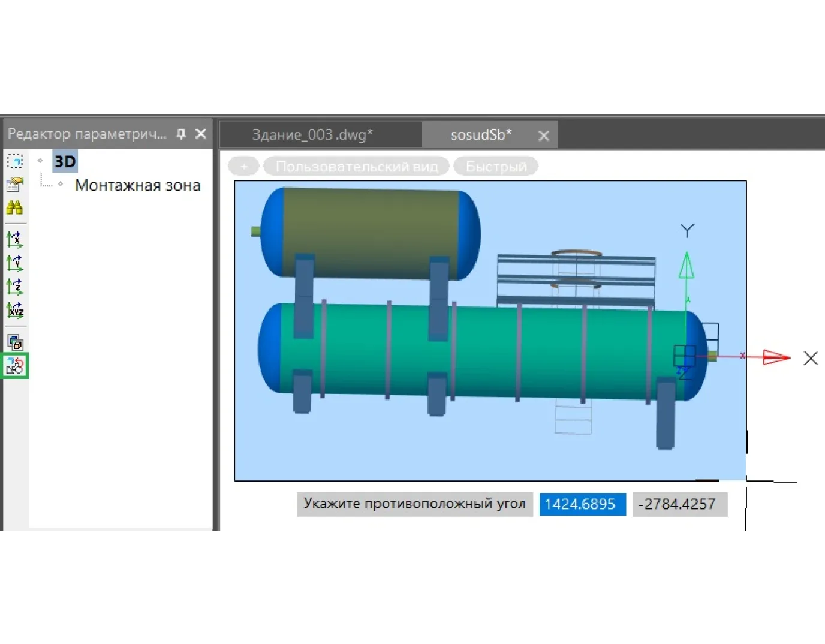Click the X coordinate field 1424.6895
Image resolution: width=825 pixels, height=644 pixels.
click(x=580, y=504)
